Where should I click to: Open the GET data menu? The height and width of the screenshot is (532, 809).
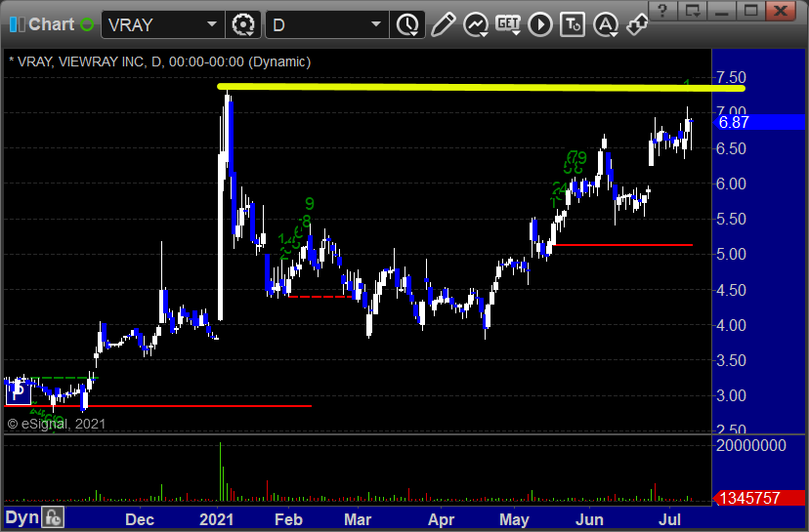tap(508, 24)
